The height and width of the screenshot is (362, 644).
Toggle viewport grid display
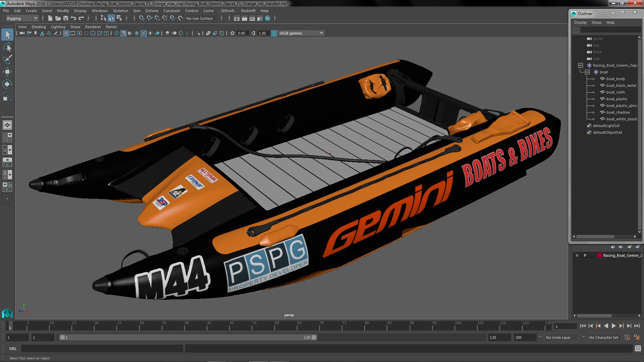point(66,33)
